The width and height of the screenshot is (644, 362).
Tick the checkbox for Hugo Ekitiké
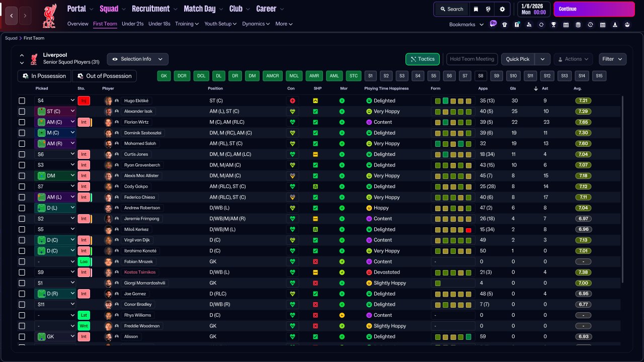(x=22, y=101)
